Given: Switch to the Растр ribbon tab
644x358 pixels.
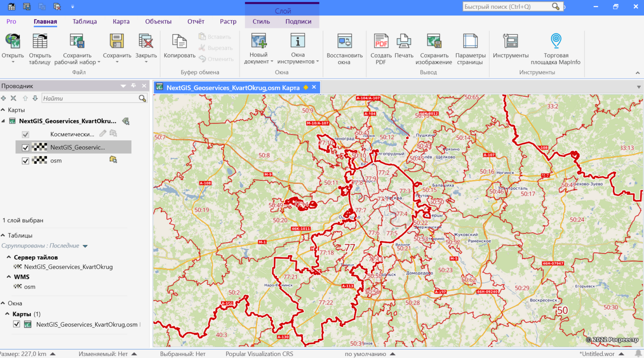Looking at the screenshot, I should point(228,21).
